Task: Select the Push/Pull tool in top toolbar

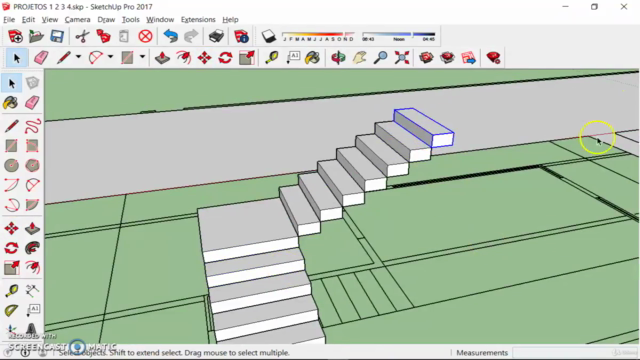Action: point(162,58)
